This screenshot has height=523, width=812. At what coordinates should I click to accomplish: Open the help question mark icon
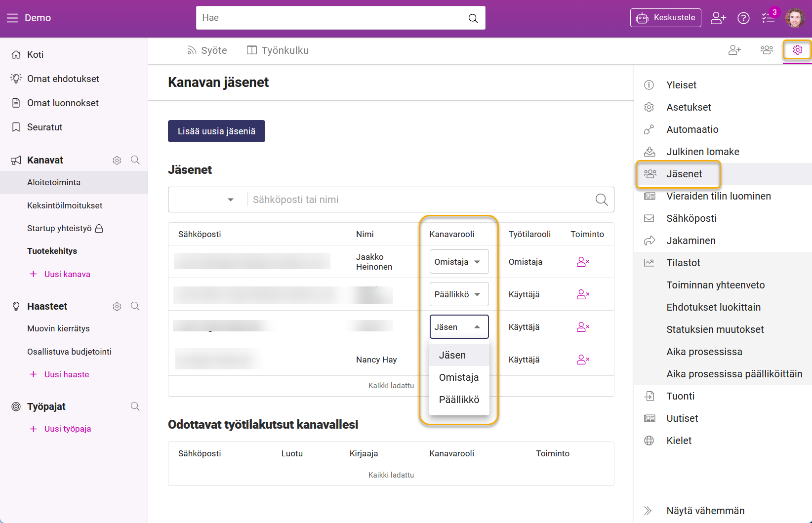[x=743, y=18]
